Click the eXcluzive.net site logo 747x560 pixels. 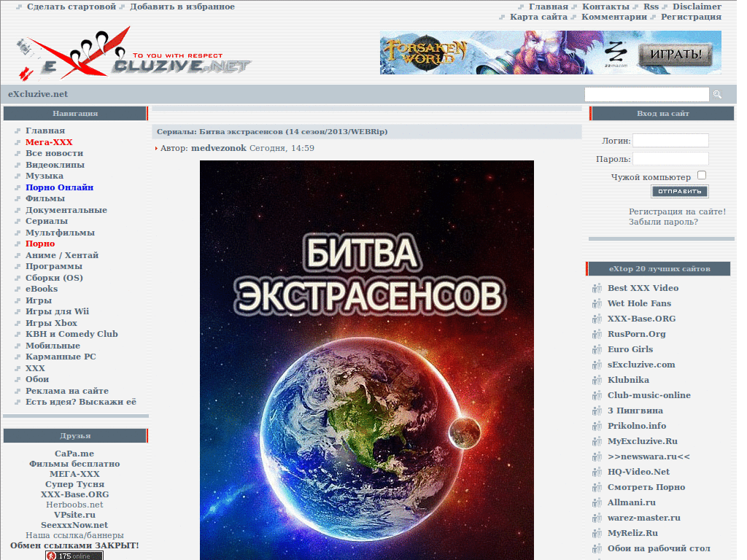click(133, 54)
